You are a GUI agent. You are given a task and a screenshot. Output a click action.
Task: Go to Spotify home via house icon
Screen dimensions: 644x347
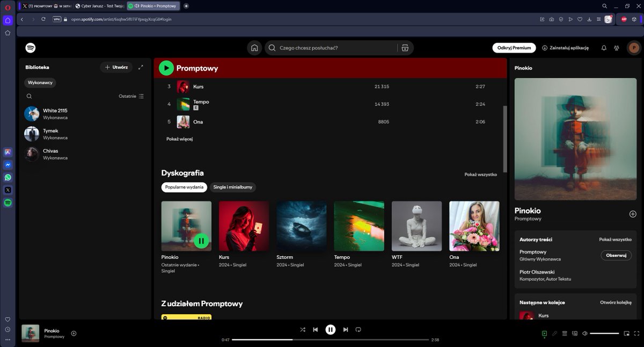[254, 48]
